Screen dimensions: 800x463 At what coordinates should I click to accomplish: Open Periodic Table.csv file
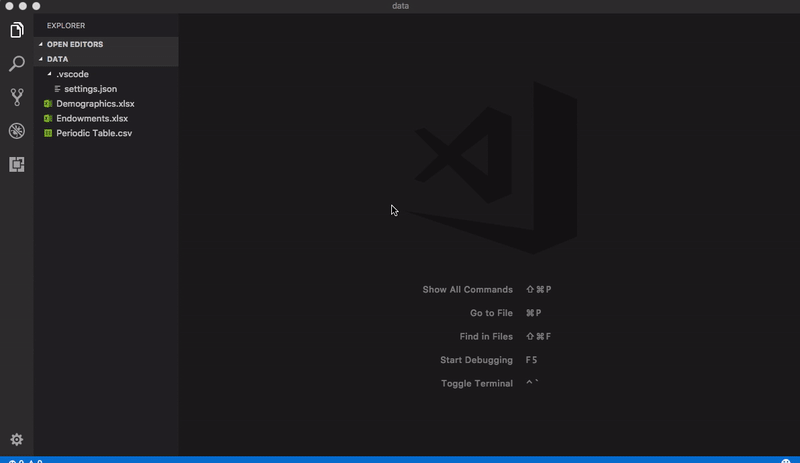pos(94,133)
